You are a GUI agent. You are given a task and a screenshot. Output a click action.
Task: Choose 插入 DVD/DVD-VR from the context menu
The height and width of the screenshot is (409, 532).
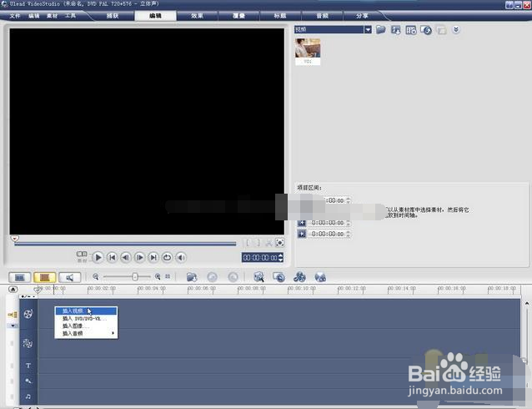[86, 319]
